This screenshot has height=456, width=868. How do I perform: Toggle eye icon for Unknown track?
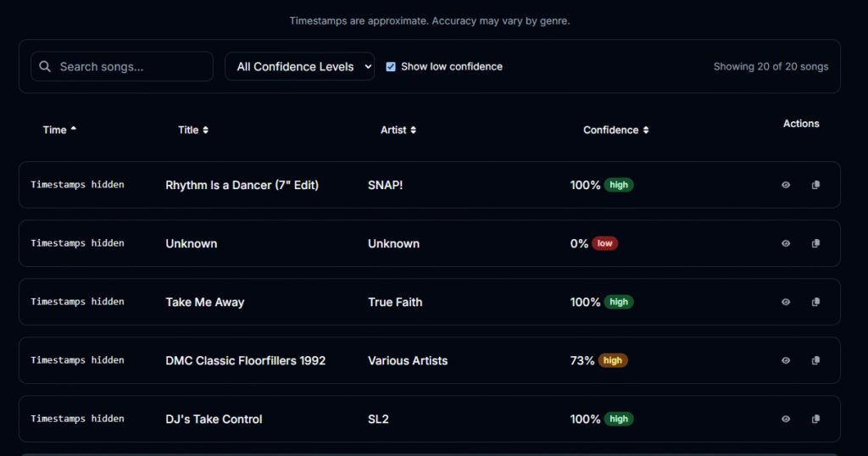(786, 243)
